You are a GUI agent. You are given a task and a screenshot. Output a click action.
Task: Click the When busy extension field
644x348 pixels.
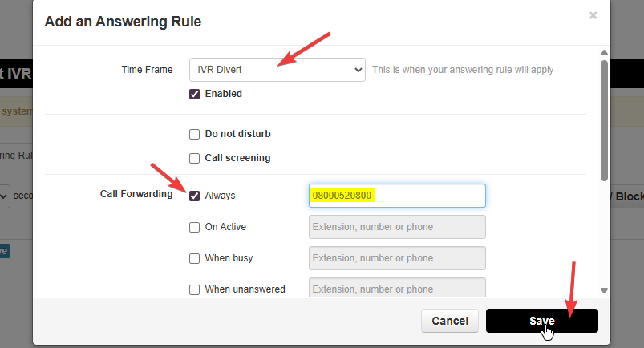pos(397,258)
